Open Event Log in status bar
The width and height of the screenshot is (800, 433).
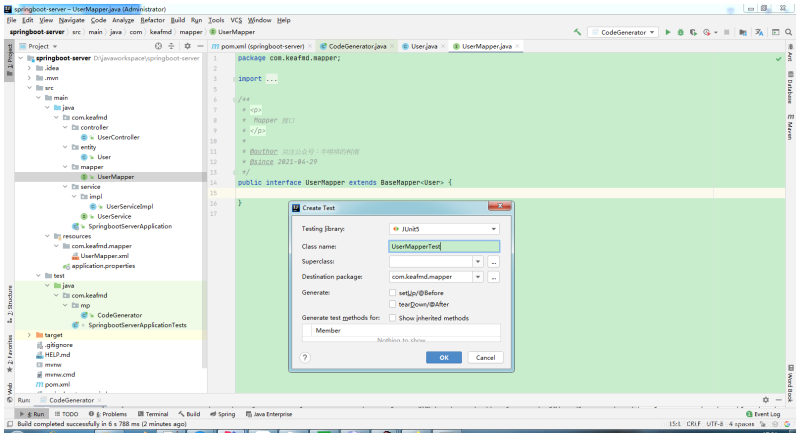pyautogui.click(x=763, y=414)
